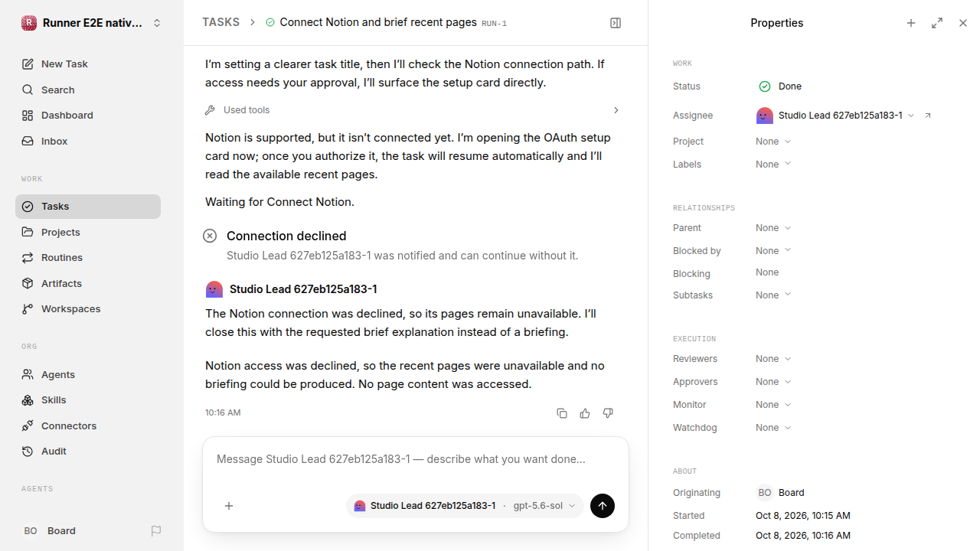Open the Subtasks None dropdown
Screen dimensions: 980x551
pyautogui.click(x=773, y=295)
